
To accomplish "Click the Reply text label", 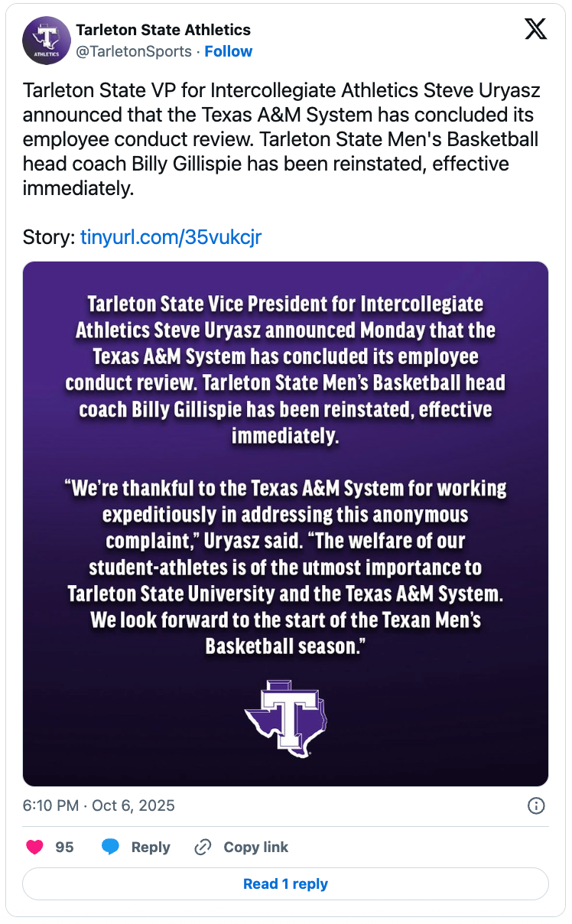I will point(151,847).
